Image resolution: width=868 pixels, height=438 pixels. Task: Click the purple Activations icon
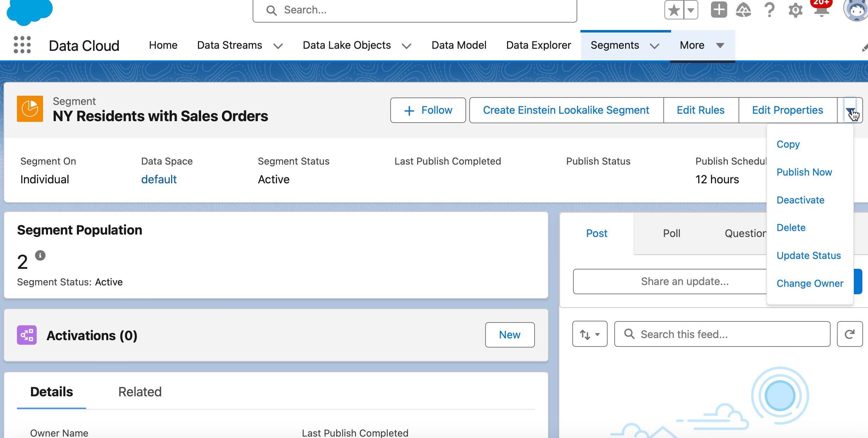pos(27,335)
